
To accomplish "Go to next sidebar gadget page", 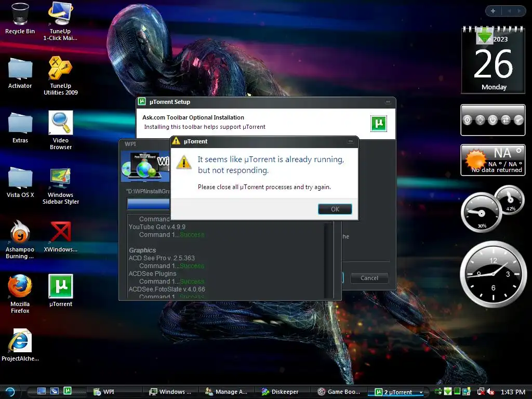I will click(519, 11).
